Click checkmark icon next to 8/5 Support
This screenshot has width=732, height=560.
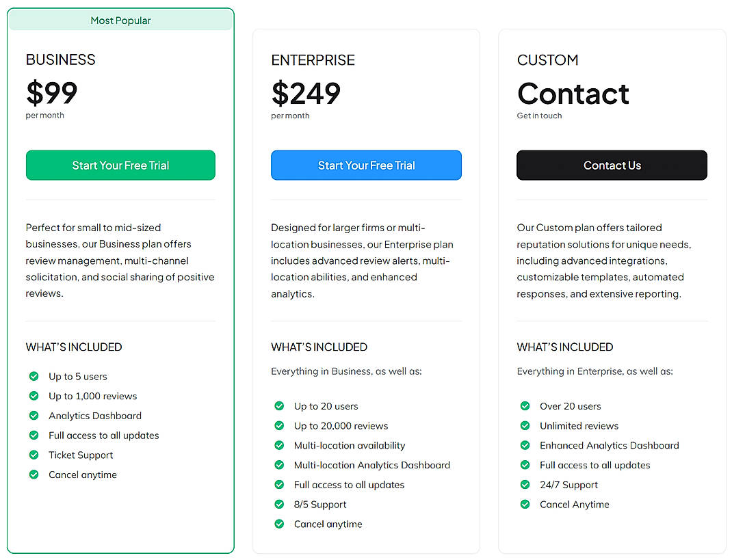pos(279,505)
